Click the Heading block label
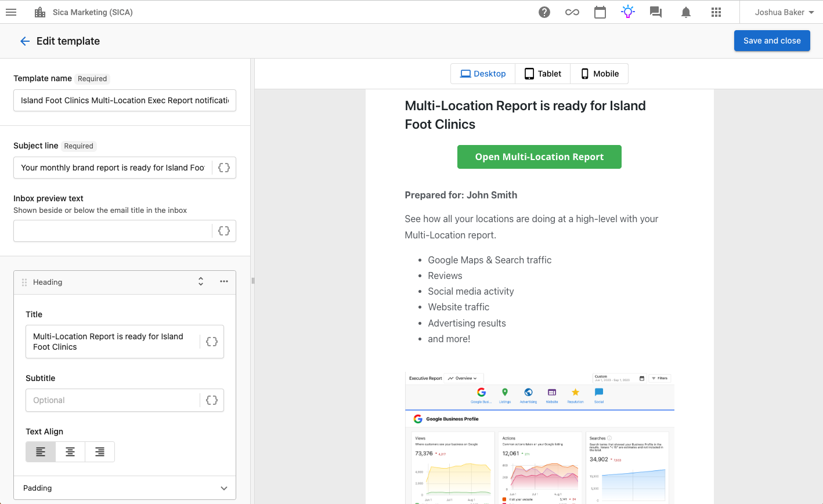Viewport: 823px width, 504px height. click(x=48, y=282)
